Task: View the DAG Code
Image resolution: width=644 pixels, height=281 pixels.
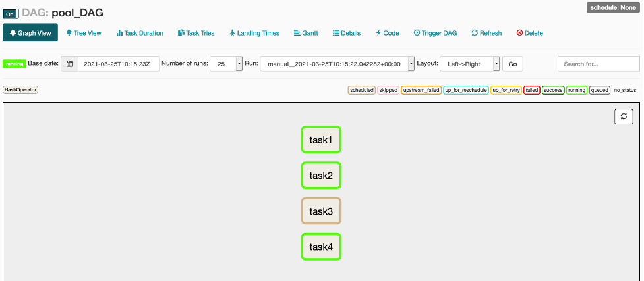Action: pos(388,33)
